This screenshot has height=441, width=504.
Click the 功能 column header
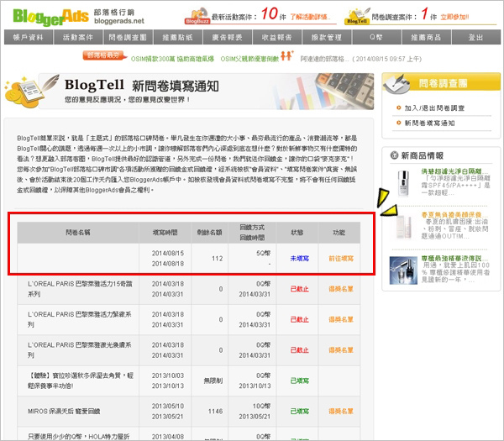tap(339, 233)
